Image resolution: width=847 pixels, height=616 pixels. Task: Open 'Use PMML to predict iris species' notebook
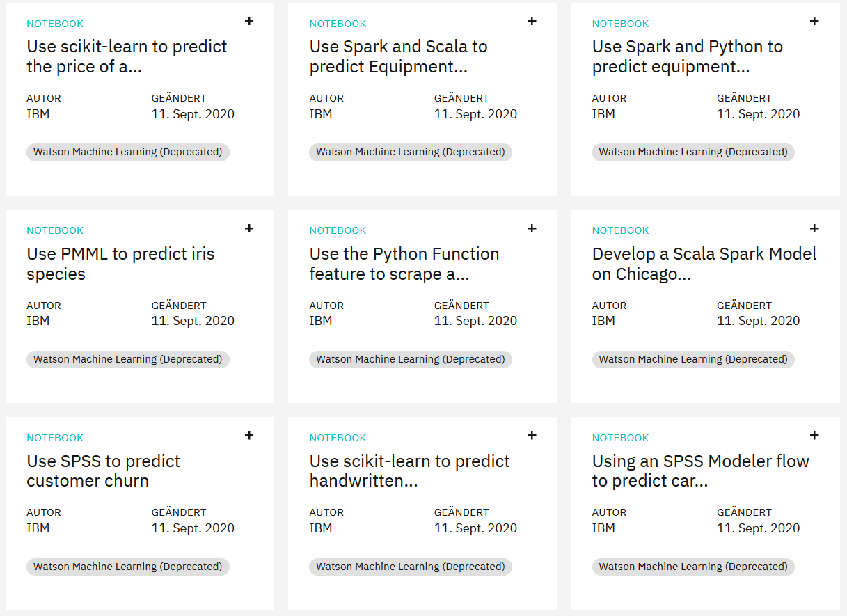pos(120,264)
